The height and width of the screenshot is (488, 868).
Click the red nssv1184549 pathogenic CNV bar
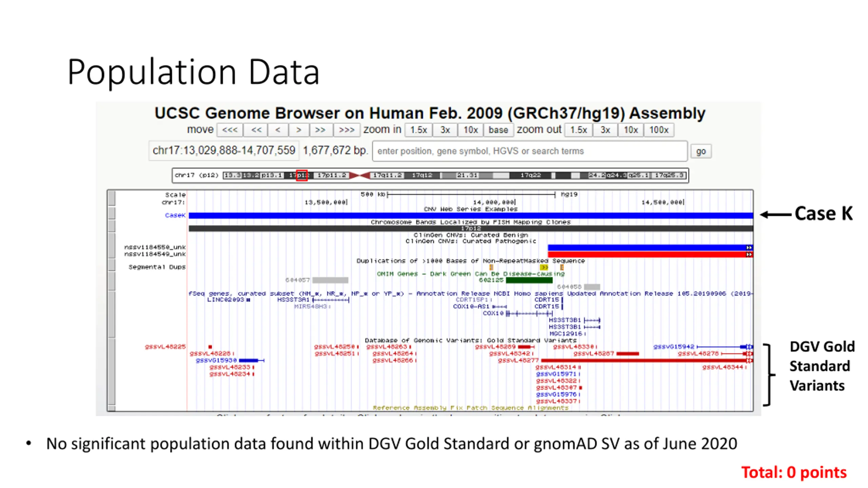click(650, 255)
